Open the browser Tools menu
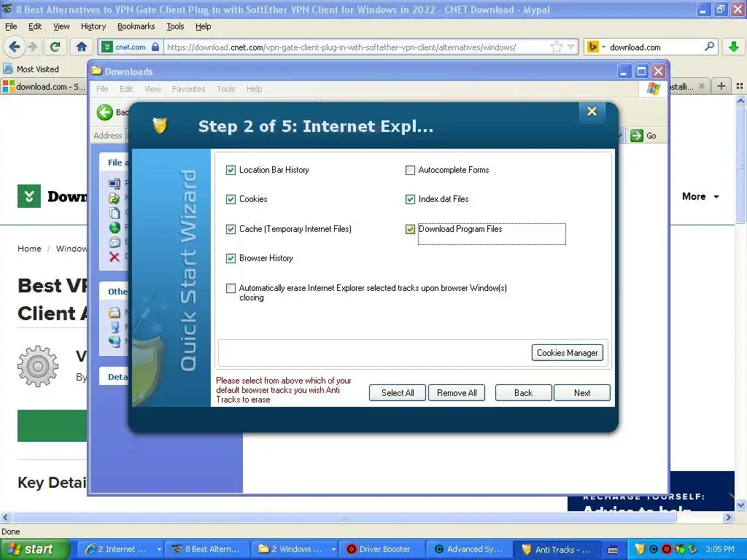The image size is (747, 560). [175, 26]
